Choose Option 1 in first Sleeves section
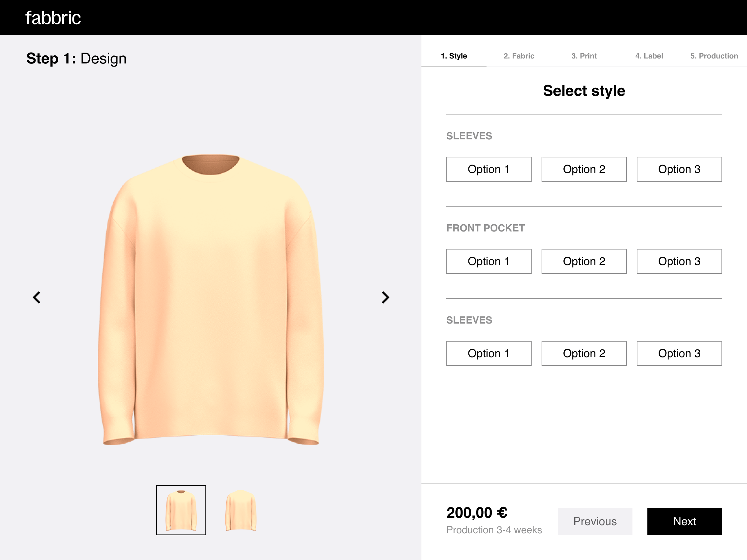The height and width of the screenshot is (560, 747). pos(489,169)
